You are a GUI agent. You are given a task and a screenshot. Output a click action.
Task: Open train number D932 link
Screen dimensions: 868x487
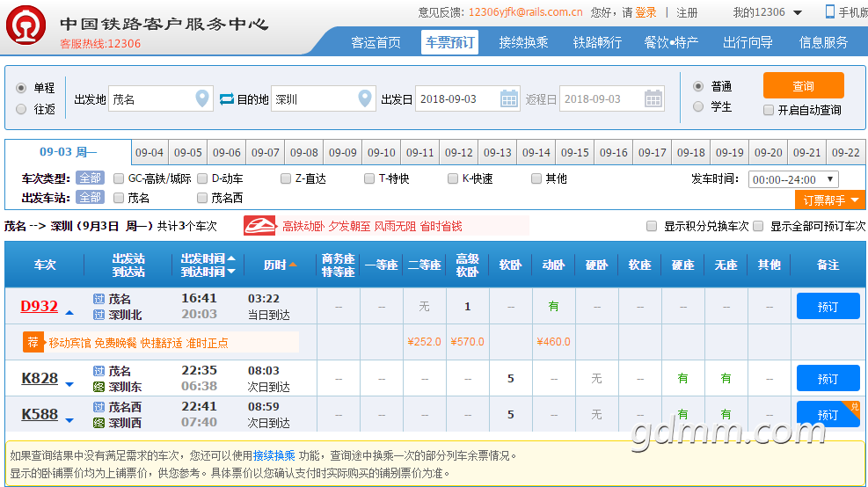point(40,306)
